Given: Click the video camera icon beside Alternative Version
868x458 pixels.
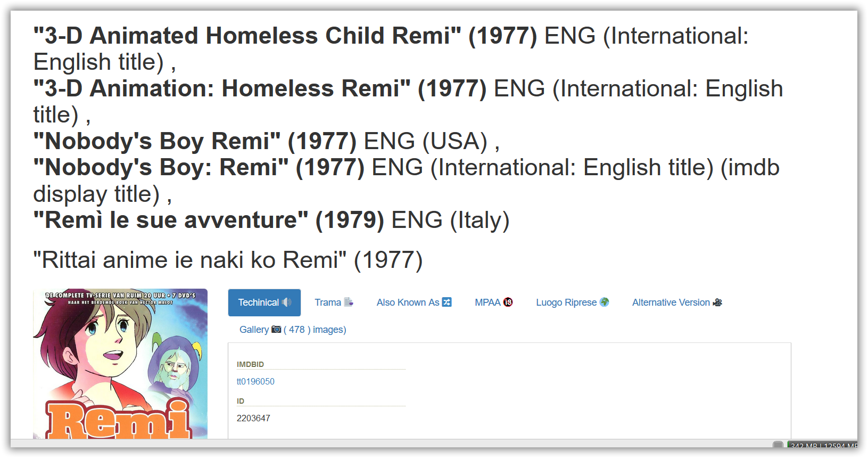Looking at the screenshot, I should 717,302.
